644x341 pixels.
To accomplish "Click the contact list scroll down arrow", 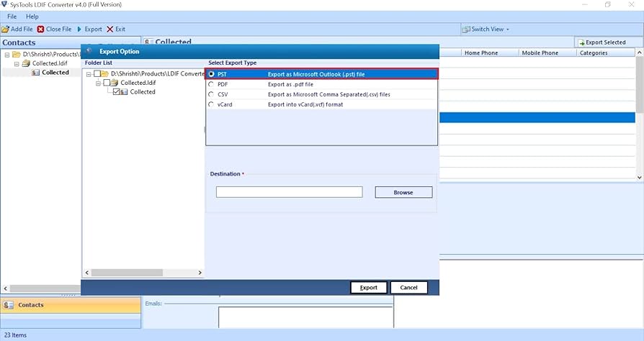I will click(x=640, y=177).
